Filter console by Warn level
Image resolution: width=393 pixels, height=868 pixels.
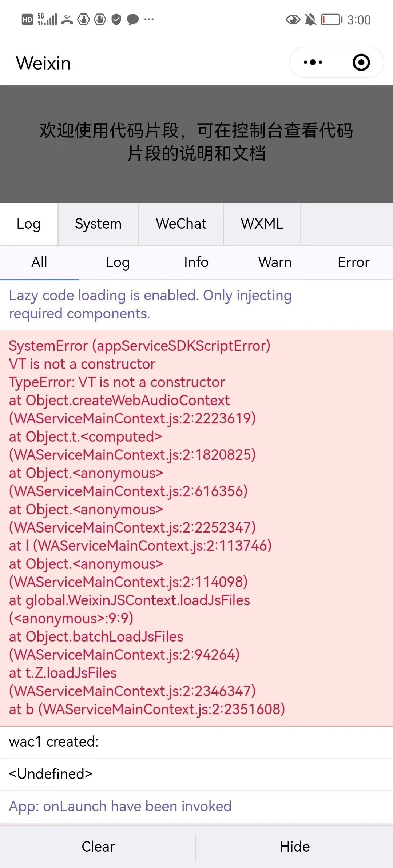click(275, 262)
